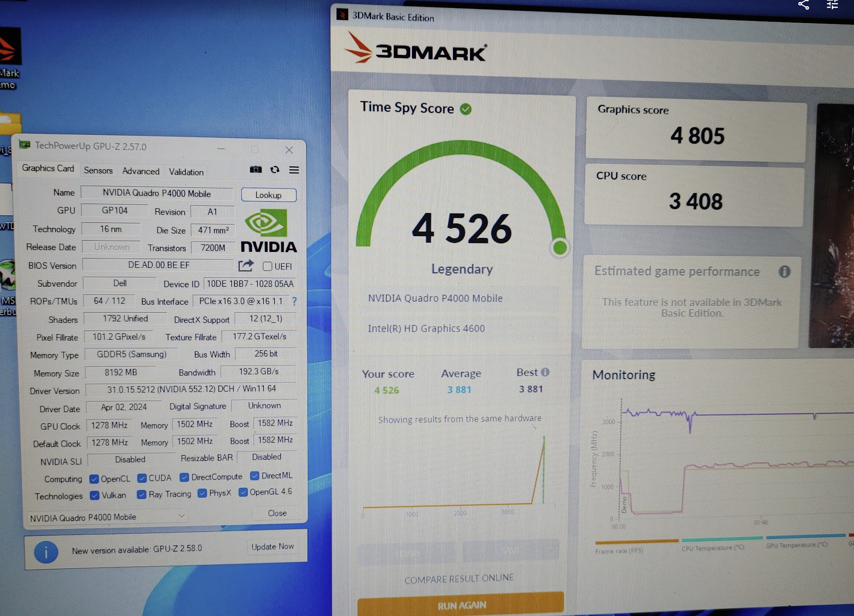Toggle the DirectCompute checkbox

[184, 477]
